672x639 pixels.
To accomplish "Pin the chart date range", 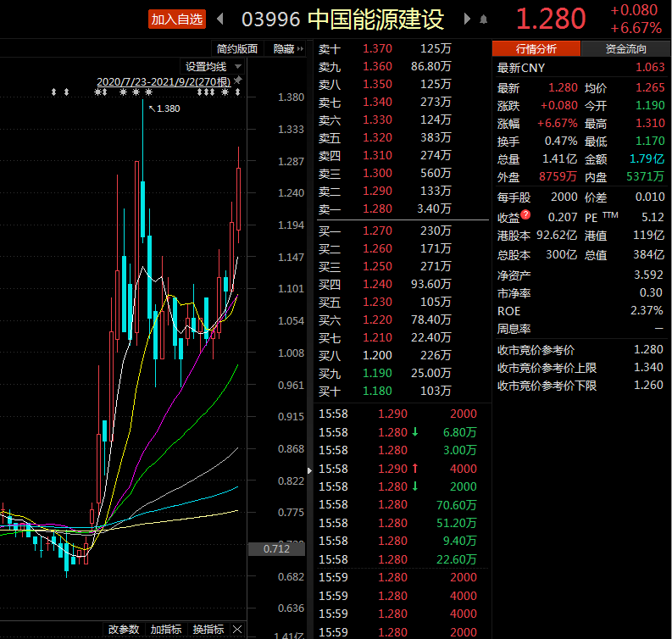I will click(x=237, y=81).
